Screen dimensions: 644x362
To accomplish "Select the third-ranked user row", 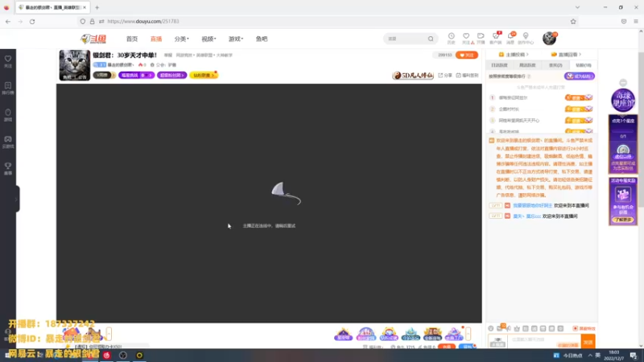I will click(541, 120).
